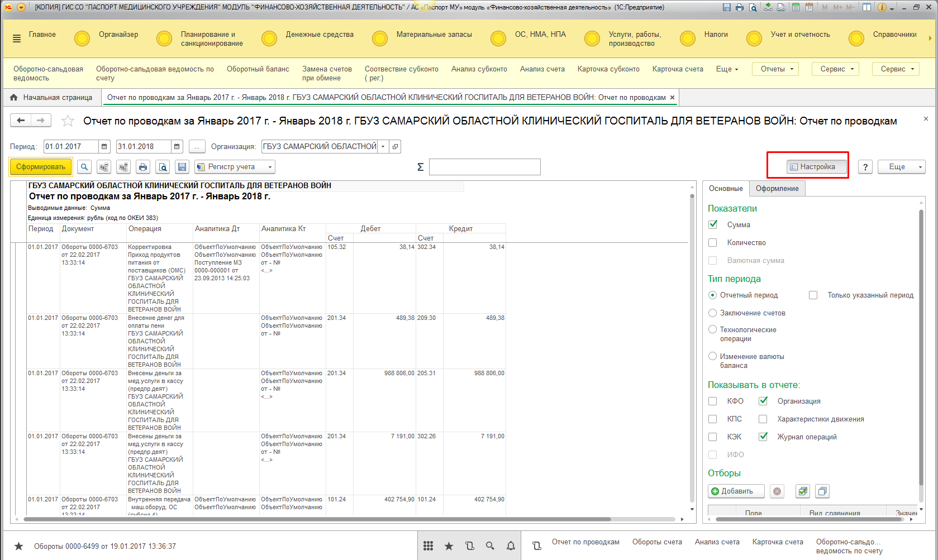
Task: Open the Отчеты dropdown menu
Action: click(x=775, y=69)
